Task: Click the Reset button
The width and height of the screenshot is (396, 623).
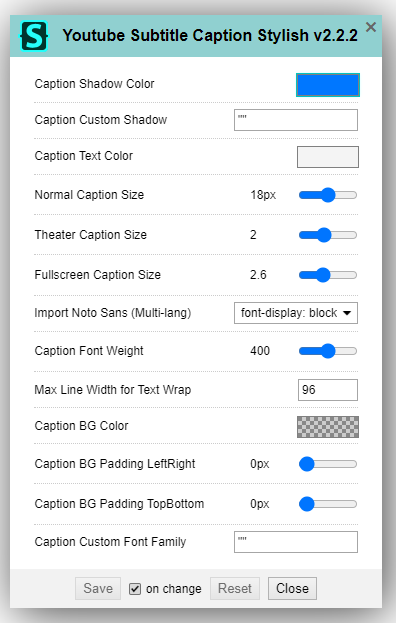Action: pos(235,588)
